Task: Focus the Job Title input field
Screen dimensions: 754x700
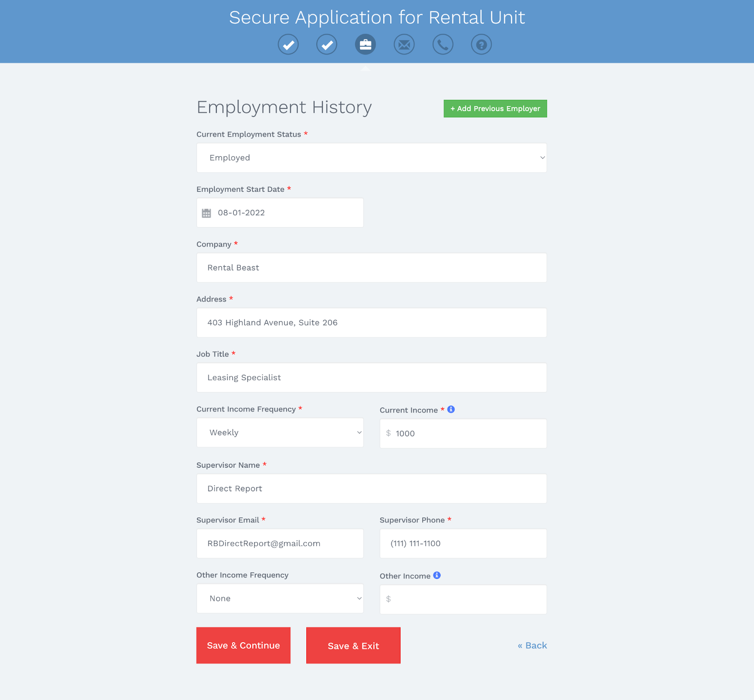Action: click(x=371, y=377)
